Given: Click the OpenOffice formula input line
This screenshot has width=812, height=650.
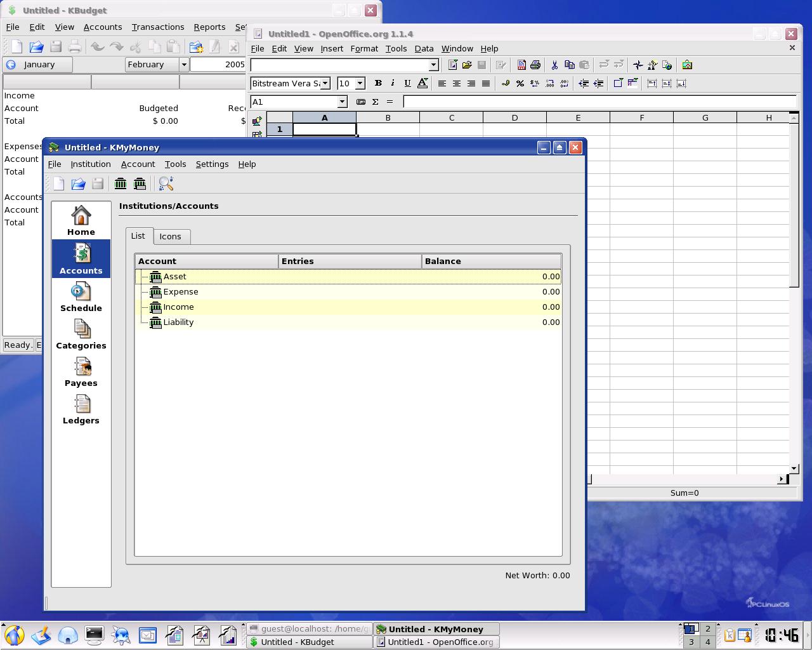Looking at the screenshot, I should click(599, 102).
